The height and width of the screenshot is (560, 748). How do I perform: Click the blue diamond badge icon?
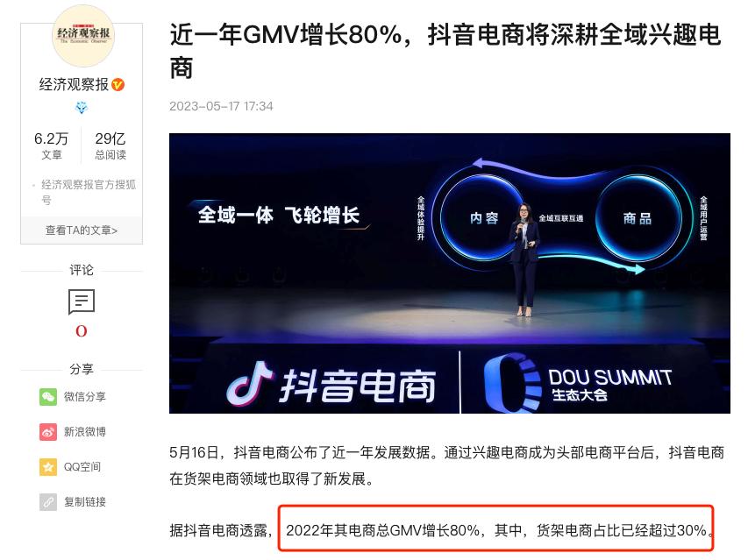coord(82,108)
